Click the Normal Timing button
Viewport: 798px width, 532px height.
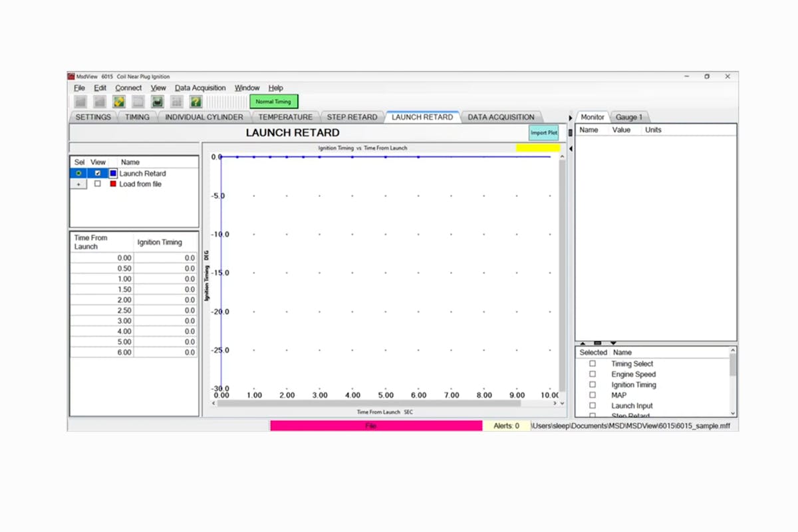(274, 102)
